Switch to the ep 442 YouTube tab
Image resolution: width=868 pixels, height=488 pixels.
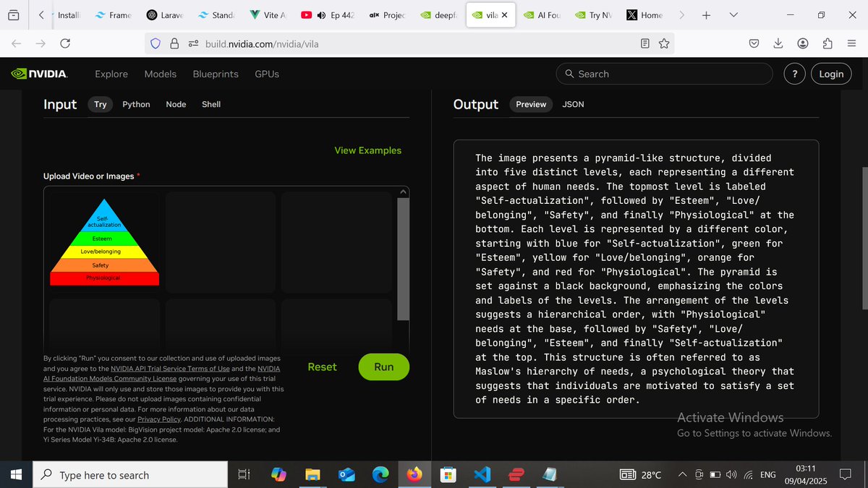pyautogui.click(x=328, y=14)
